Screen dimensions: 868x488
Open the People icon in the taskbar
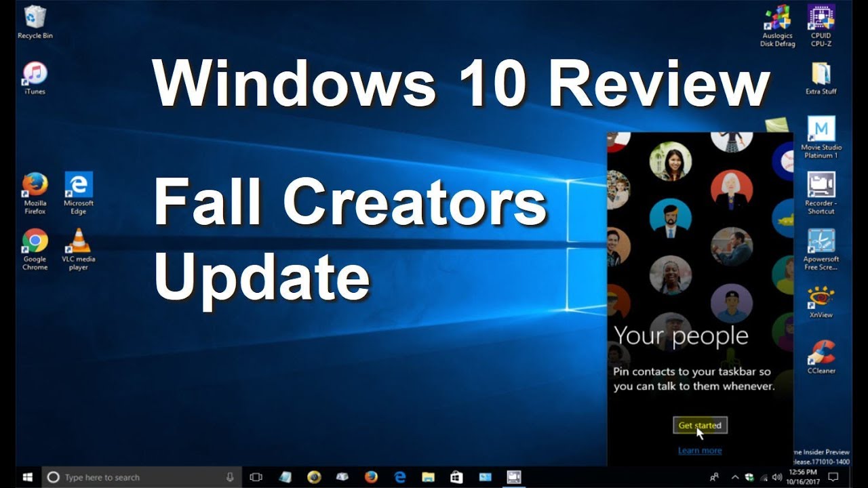[714, 477]
